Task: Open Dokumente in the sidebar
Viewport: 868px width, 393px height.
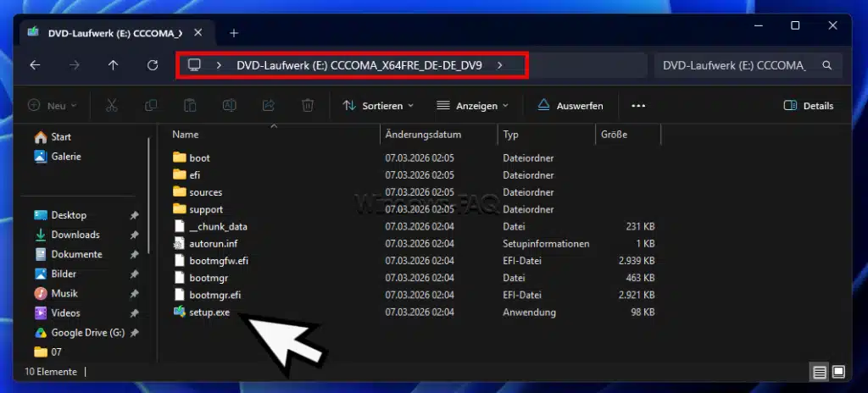Action: (76, 255)
